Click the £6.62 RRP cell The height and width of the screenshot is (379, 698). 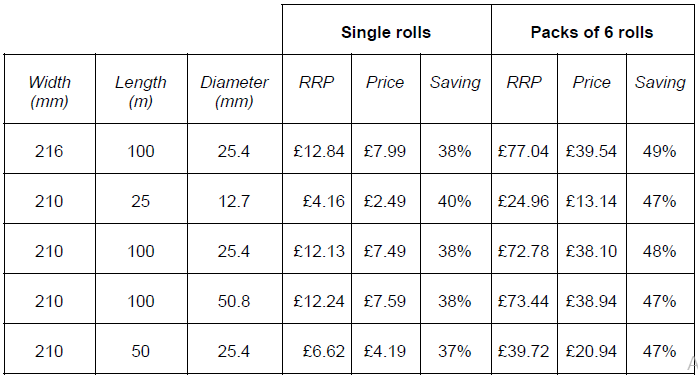pos(317,349)
